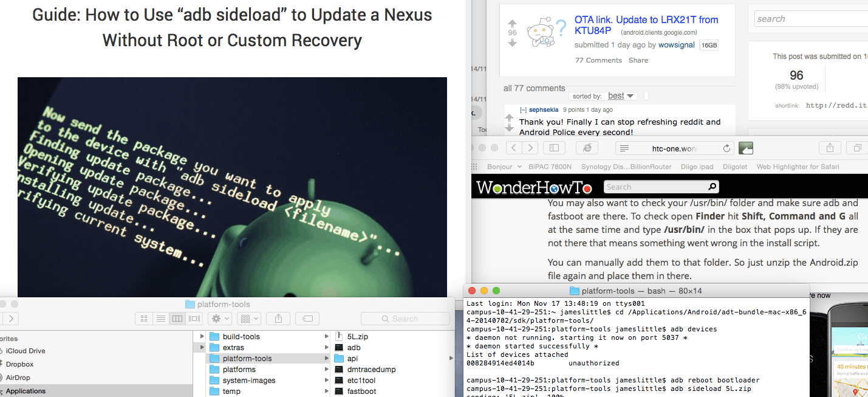Switch Finder to cover flow view
868x397 pixels.
pos(194,319)
